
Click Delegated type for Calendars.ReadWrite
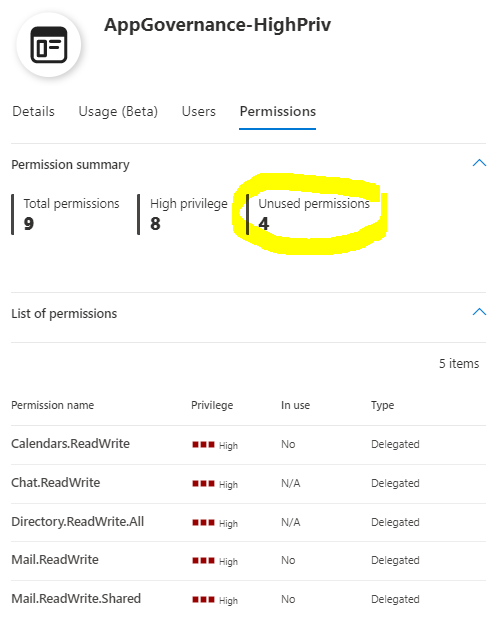395,444
